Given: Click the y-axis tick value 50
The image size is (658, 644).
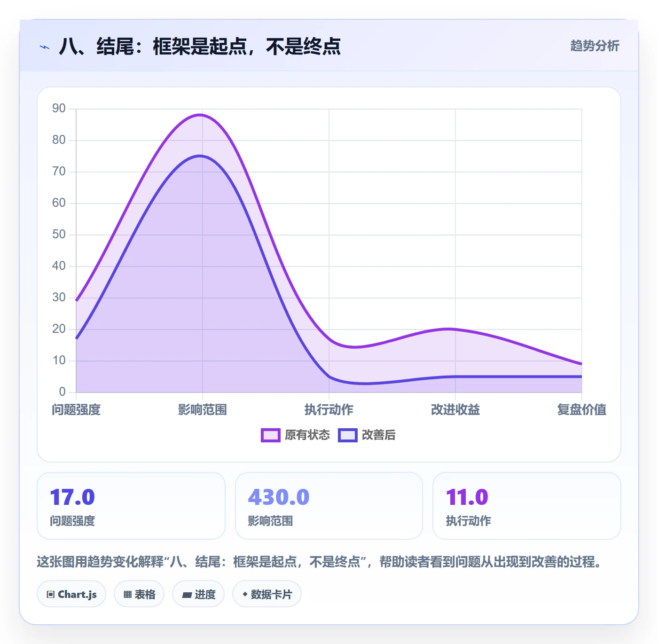Looking at the screenshot, I should [59, 235].
